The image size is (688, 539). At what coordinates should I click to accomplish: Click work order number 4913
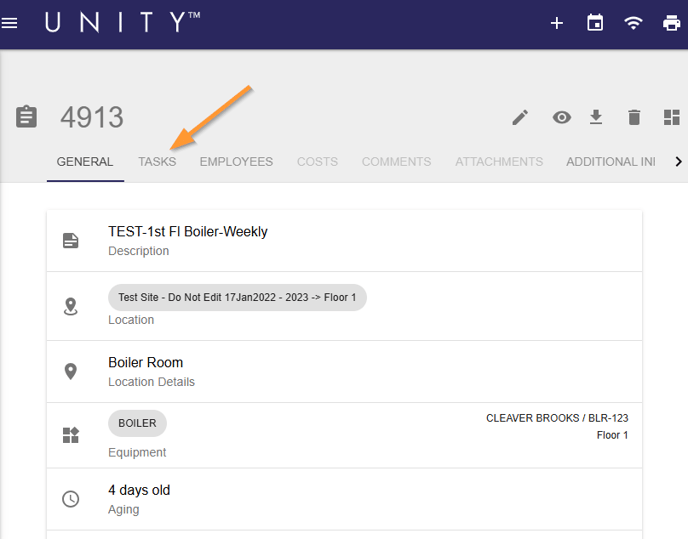(x=92, y=117)
